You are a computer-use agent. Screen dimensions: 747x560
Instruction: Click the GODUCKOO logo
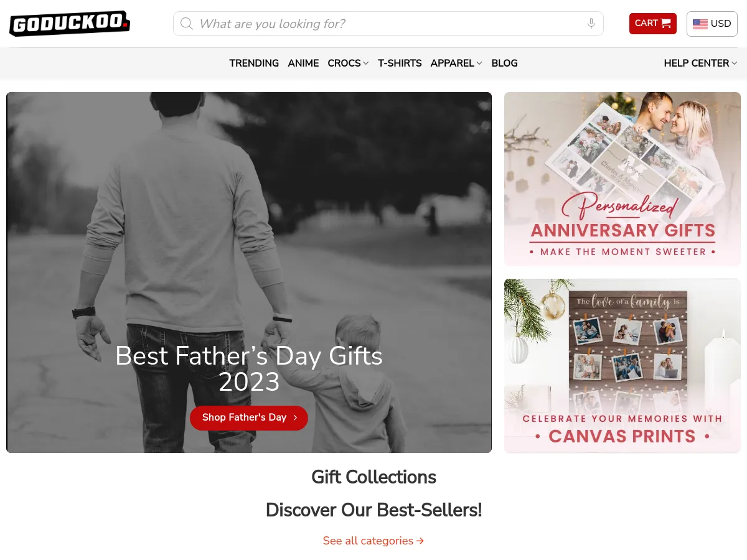[70, 24]
